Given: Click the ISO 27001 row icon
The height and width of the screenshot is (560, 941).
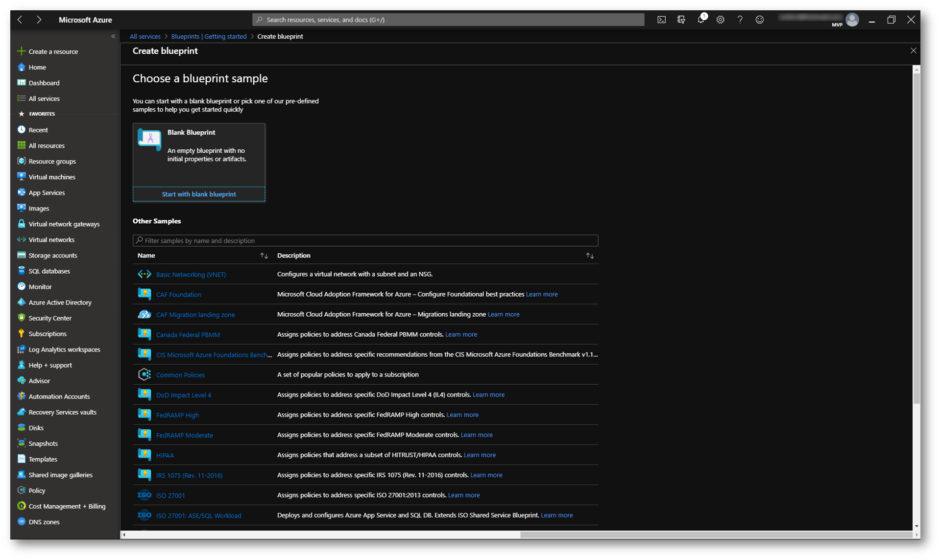Looking at the screenshot, I should (144, 495).
